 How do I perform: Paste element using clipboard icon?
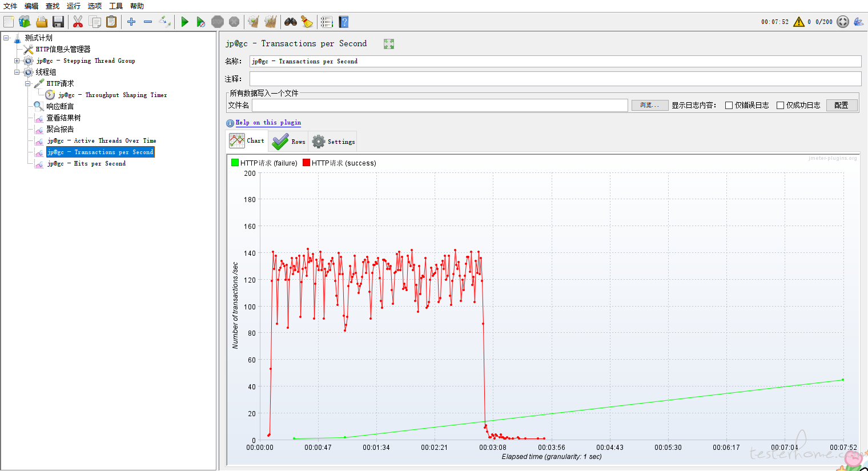[111, 22]
